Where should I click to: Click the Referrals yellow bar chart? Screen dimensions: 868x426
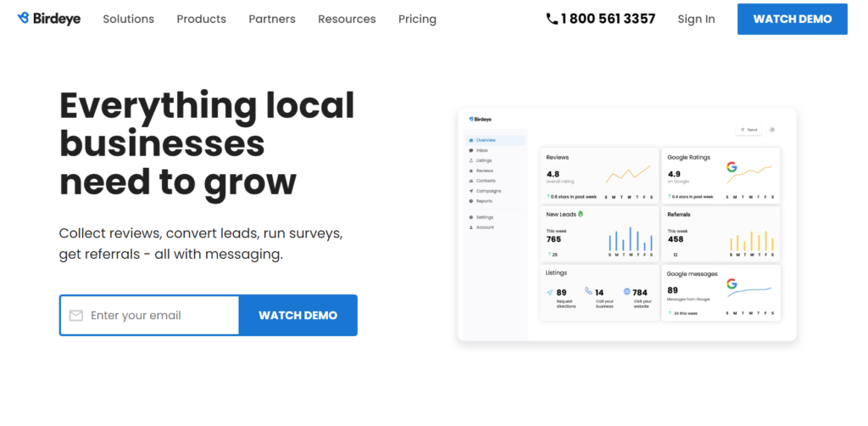(x=752, y=240)
